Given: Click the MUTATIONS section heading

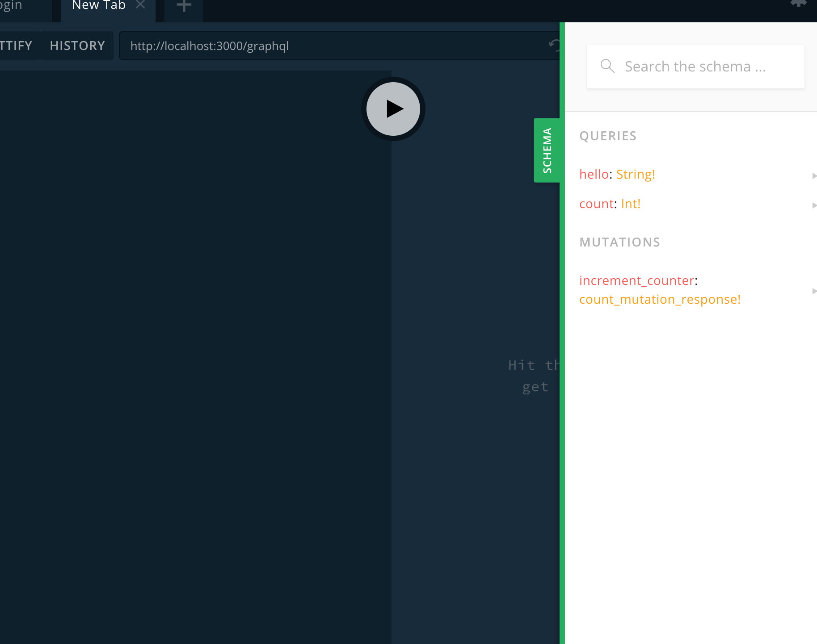Looking at the screenshot, I should click(x=619, y=242).
